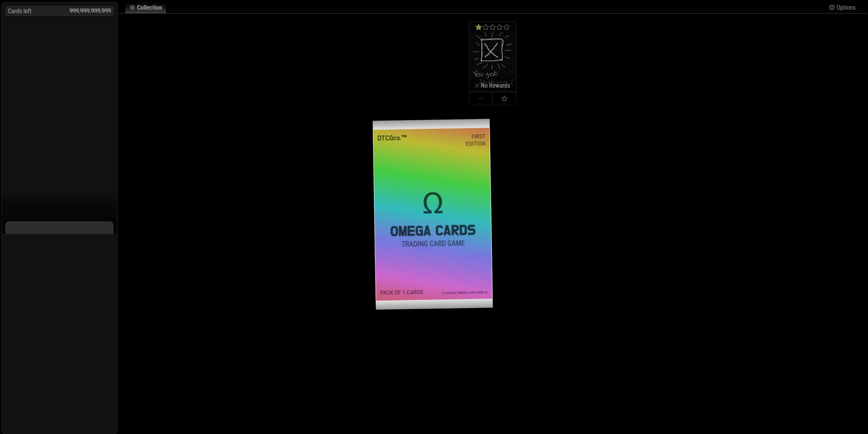Viewport: 868px width, 434px height.
Task: Click the filled first rating star
Action: point(478,27)
